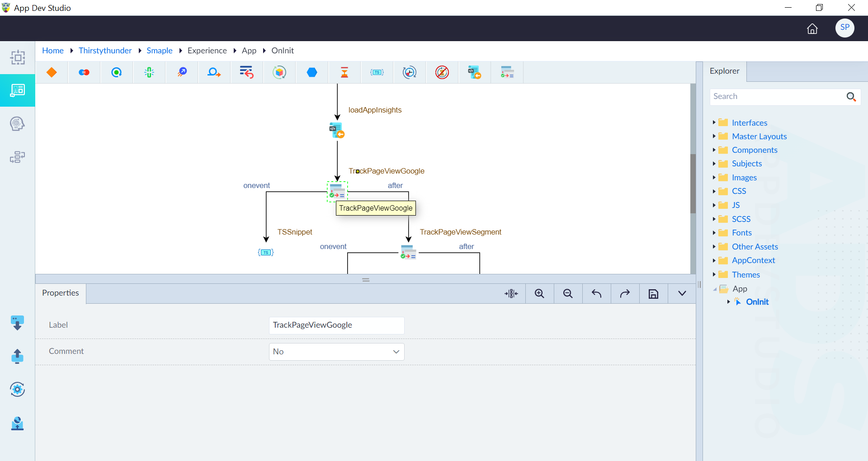The width and height of the screenshot is (868, 461).
Task: Expand the Interfaces folder
Action: pyautogui.click(x=714, y=122)
